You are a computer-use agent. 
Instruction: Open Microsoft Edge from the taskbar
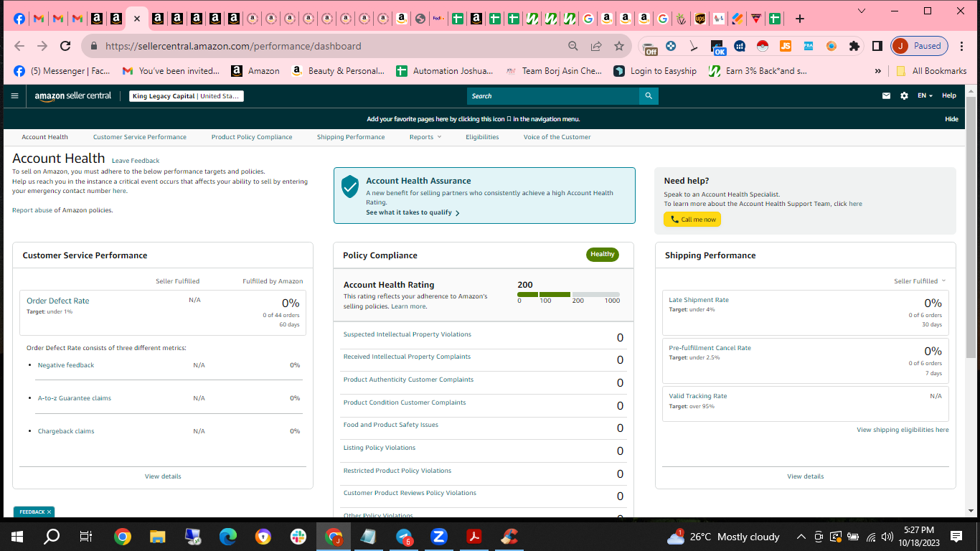point(228,536)
